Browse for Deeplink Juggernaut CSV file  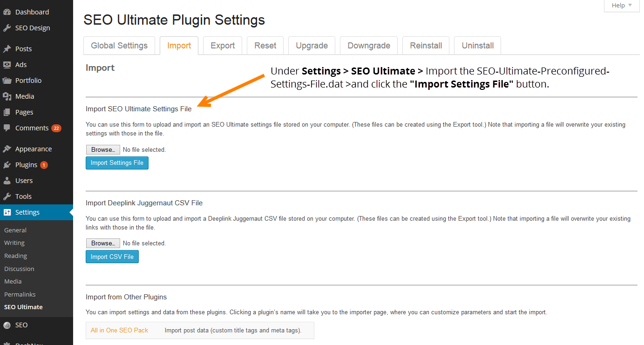[103, 243]
